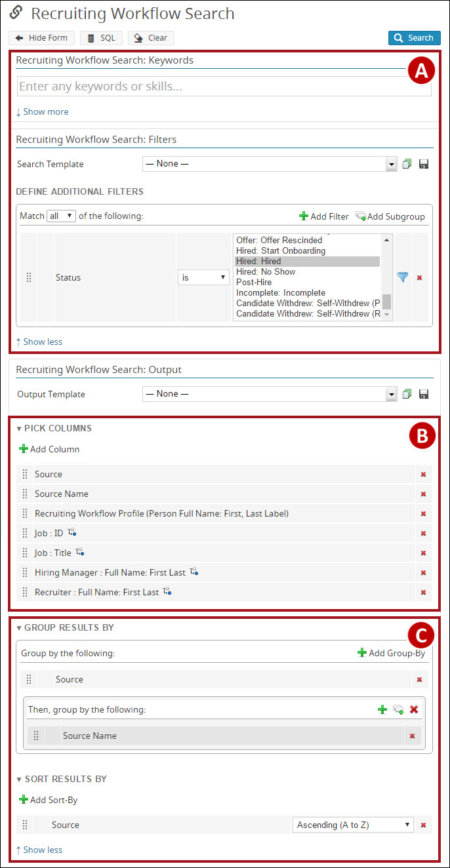Viewport: 450px width, 868px height.
Task: Open the Match all dropdown
Action: point(61,216)
